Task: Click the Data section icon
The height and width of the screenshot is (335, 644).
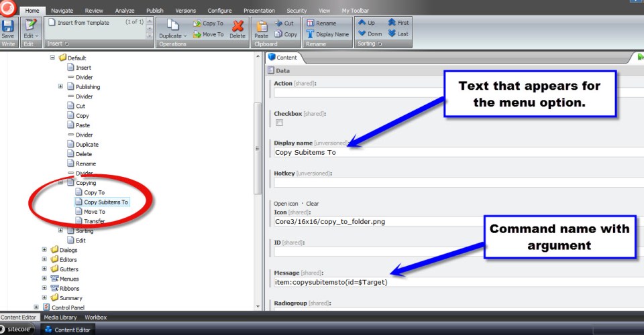Action: 270,70
